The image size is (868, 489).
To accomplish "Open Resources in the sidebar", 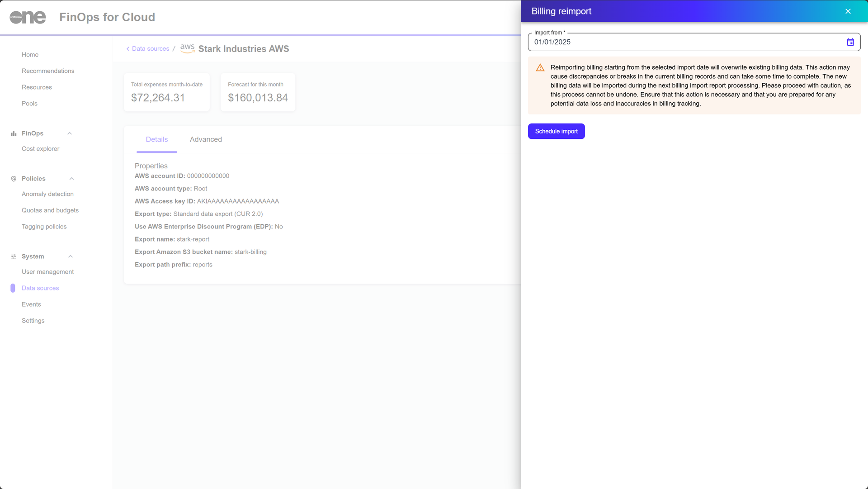I will [x=37, y=87].
